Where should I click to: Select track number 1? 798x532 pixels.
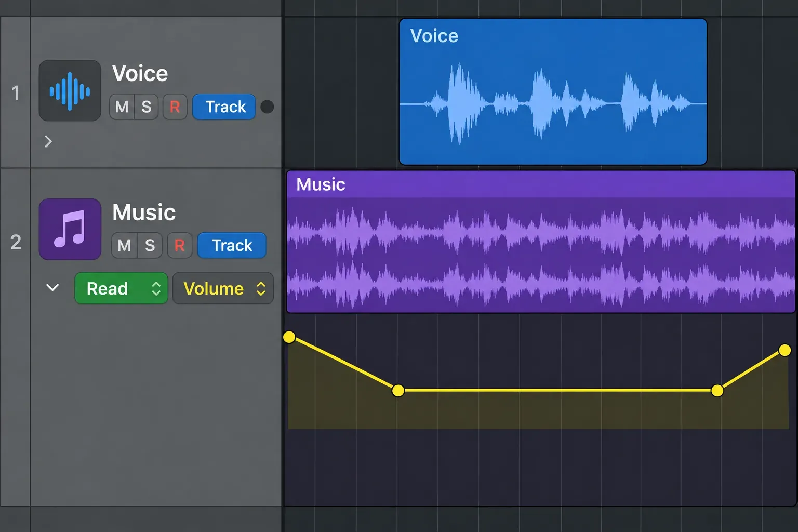[16, 93]
